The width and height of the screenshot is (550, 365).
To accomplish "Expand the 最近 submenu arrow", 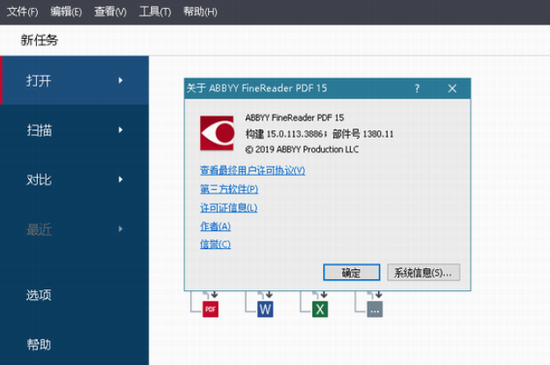I will [120, 229].
